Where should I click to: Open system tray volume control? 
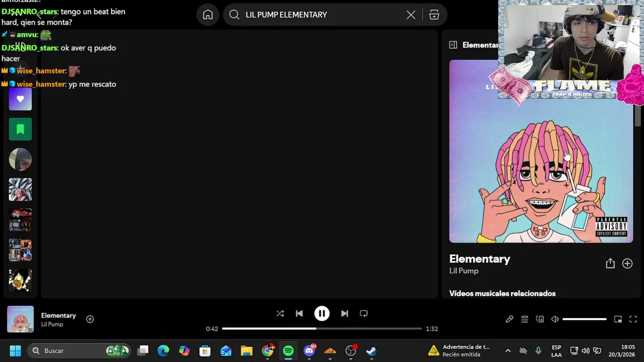tap(586, 351)
